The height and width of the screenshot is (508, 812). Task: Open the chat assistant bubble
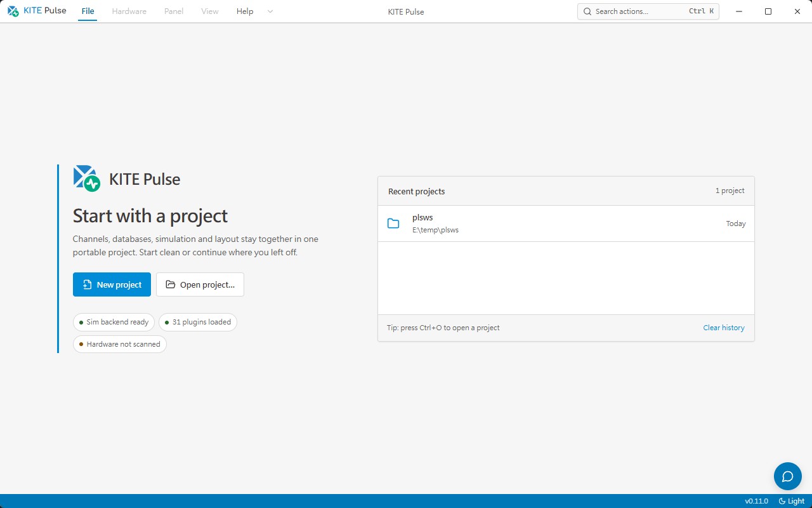coord(788,476)
